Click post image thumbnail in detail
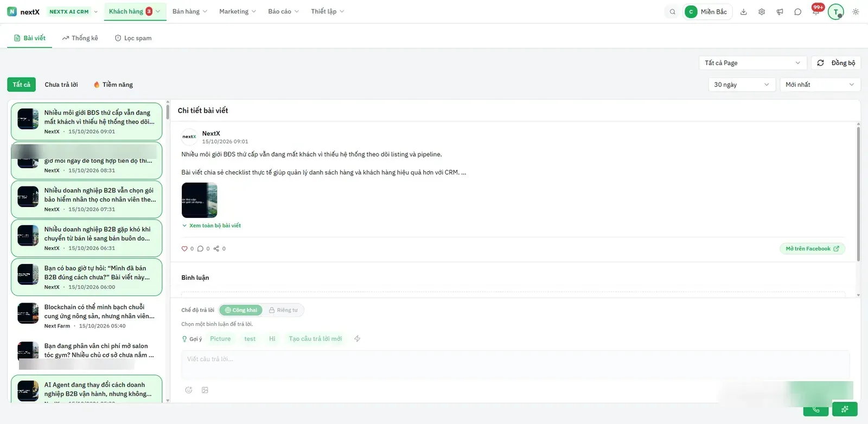Viewport: 868px width, 424px height. coord(199,200)
